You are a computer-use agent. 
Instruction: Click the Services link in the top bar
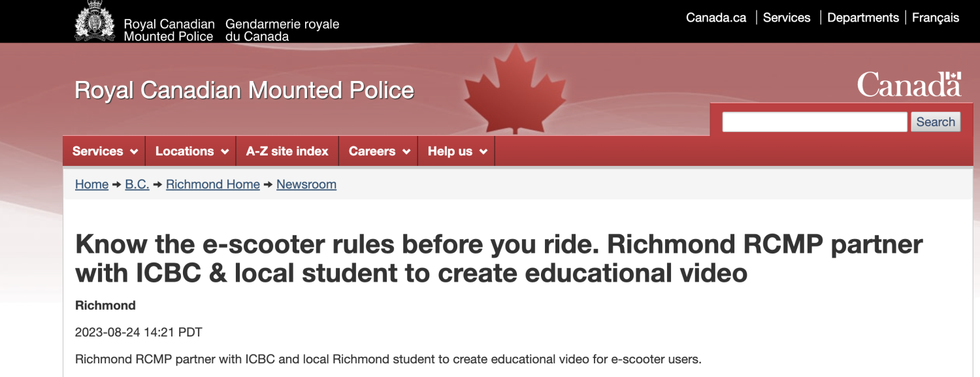point(787,18)
